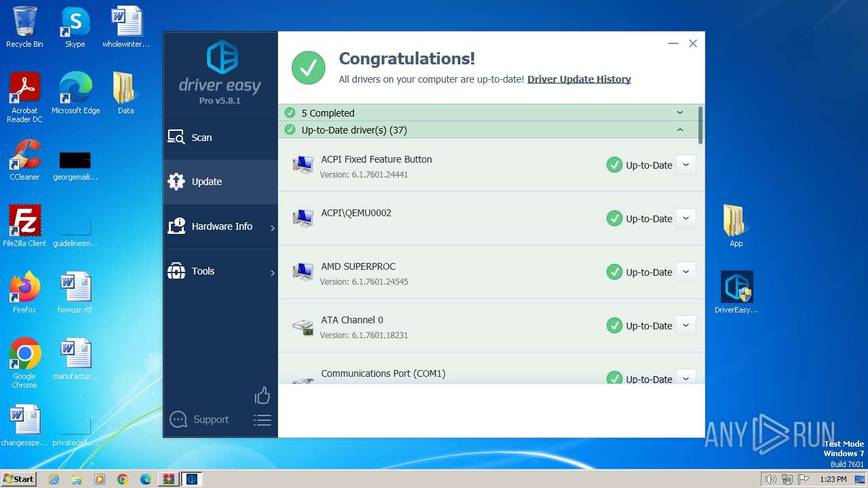868x488 pixels.
Task: Click ATA Channel 0 drive icon
Action: (x=303, y=327)
